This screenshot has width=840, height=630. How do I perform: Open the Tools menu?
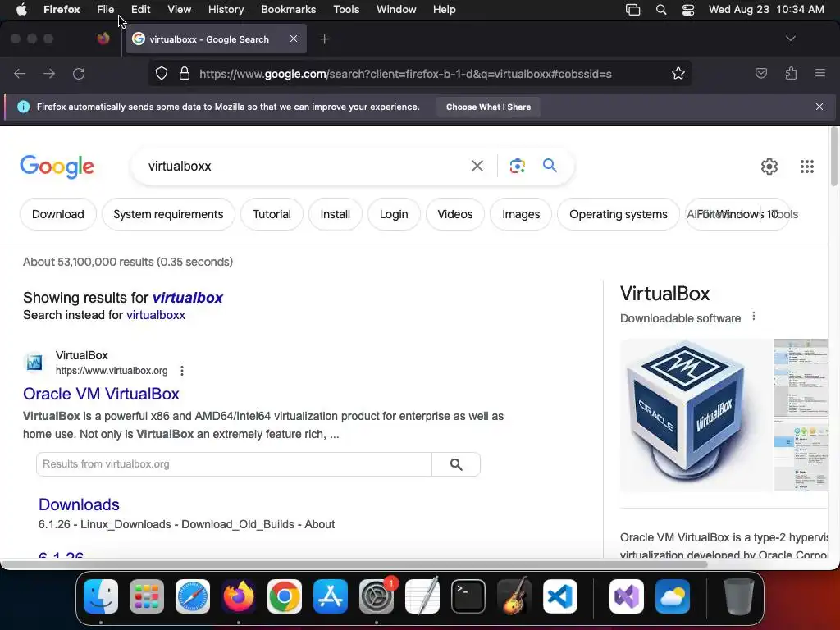[346, 10]
